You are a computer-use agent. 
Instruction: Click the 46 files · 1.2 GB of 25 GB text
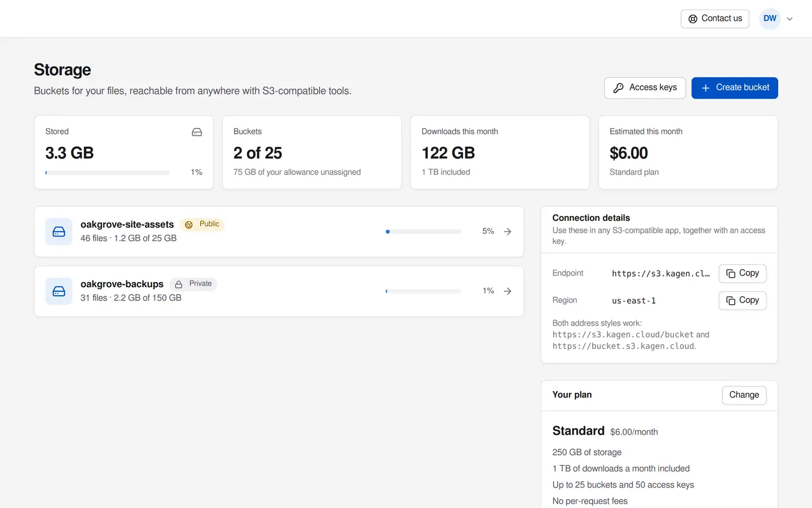coord(129,238)
